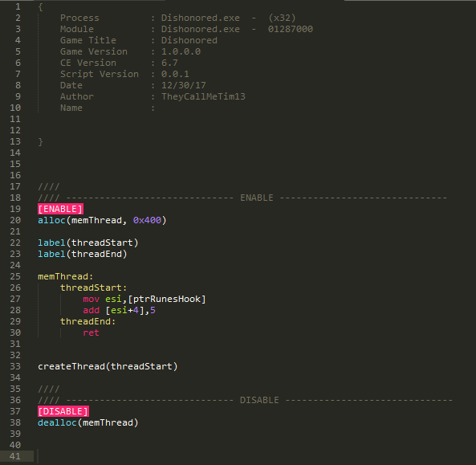
Task: Click the 'Script Version' field label
Action: tap(100, 74)
